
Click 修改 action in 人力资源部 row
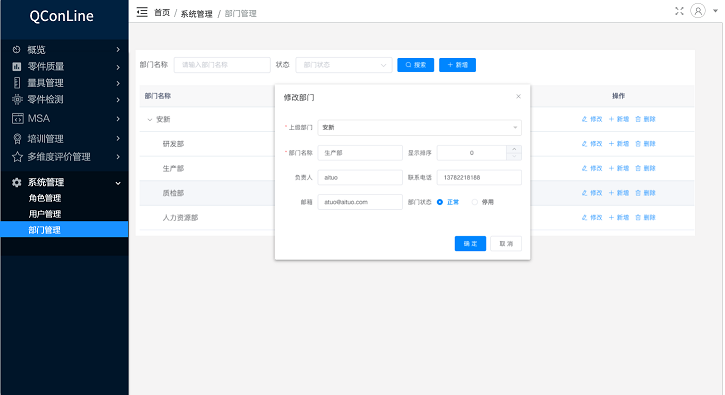tap(592, 217)
